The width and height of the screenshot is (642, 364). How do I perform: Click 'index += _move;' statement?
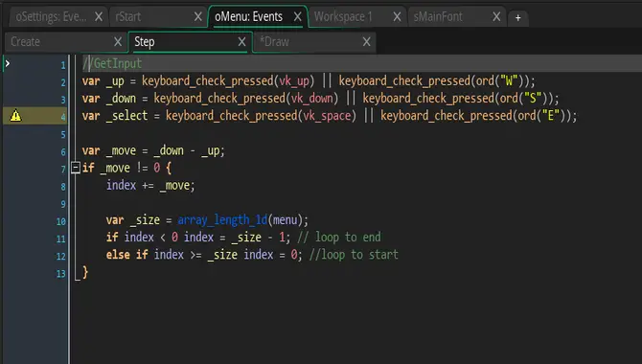point(150,185)
